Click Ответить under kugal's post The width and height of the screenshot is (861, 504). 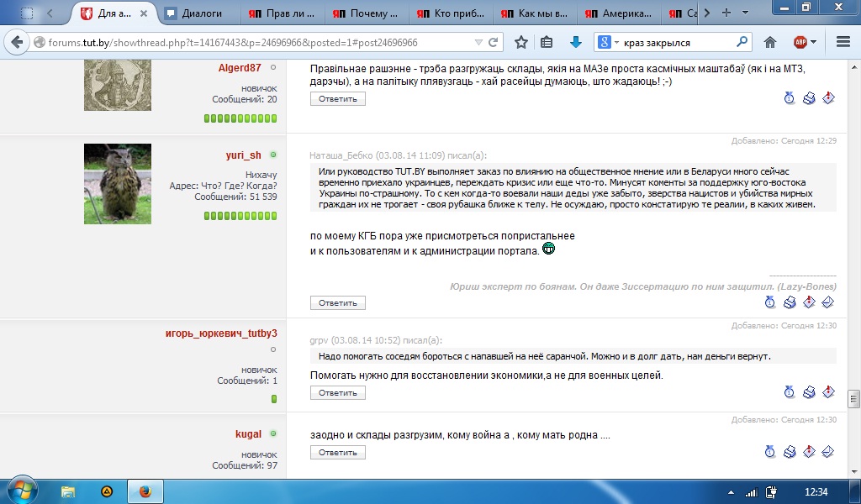338,453
